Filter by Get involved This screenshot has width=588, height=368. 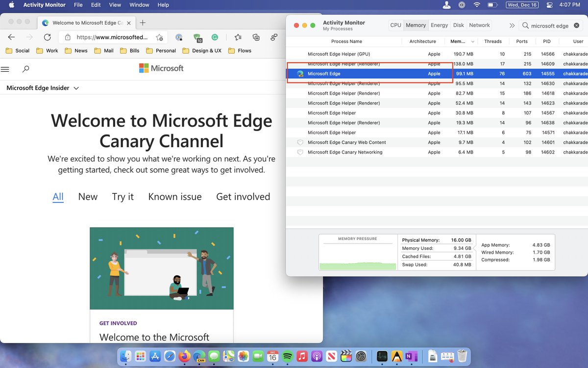(243, 197)
